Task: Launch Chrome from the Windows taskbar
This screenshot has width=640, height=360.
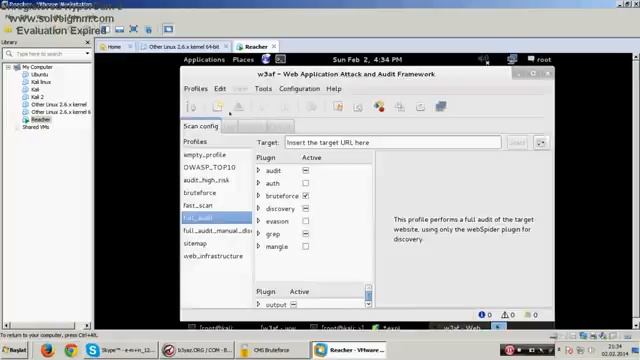Action: tap(71, 350)
